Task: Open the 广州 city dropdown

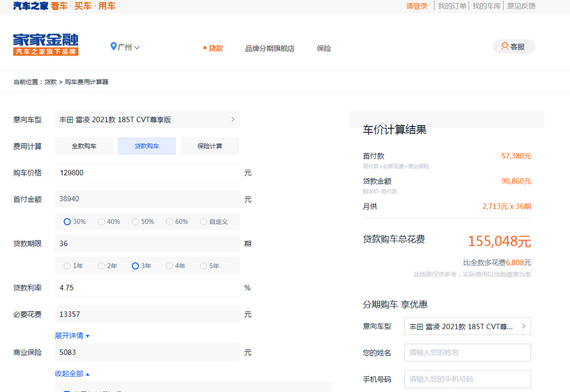Action: 126,47
